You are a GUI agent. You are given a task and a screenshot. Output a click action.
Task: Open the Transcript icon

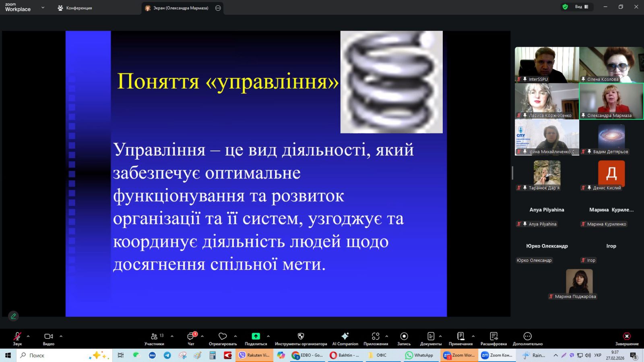pyautogui.click(x=493, y=336)
